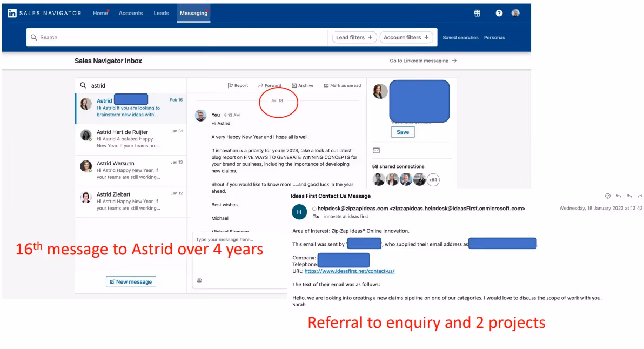Click the 'Ideas First Contact Us Message' subject
Screen dimensions: 644x349
pos(331,196)
